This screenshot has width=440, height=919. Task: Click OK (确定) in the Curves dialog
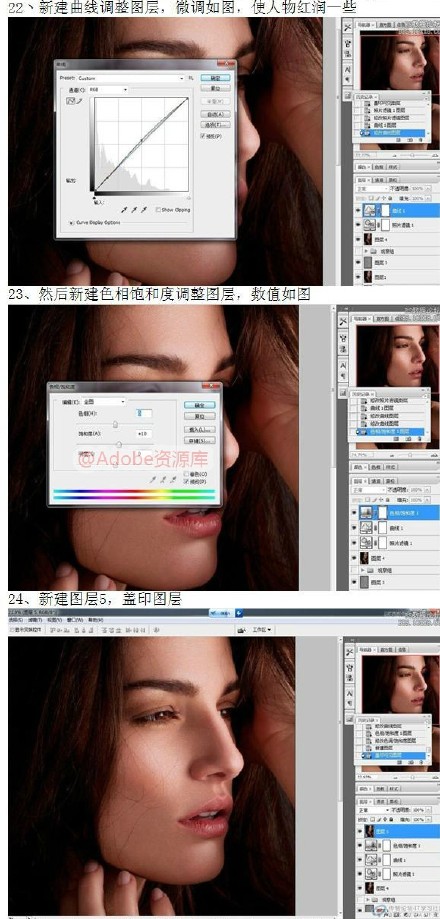(216, 78)
